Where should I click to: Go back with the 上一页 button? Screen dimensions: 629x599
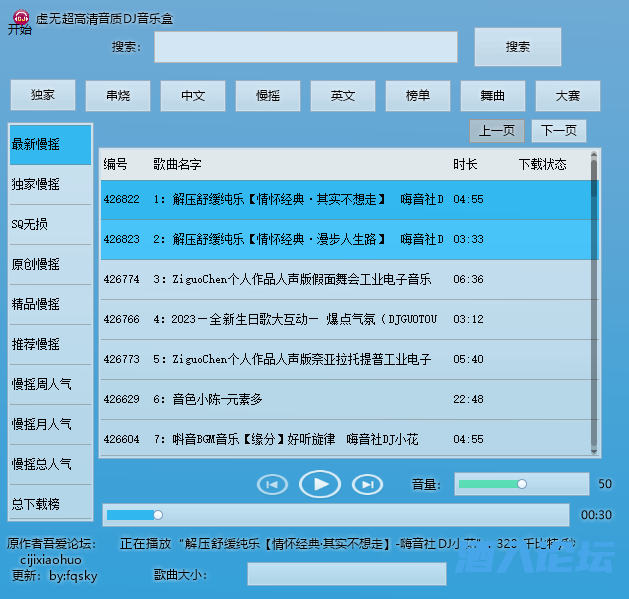497,131
